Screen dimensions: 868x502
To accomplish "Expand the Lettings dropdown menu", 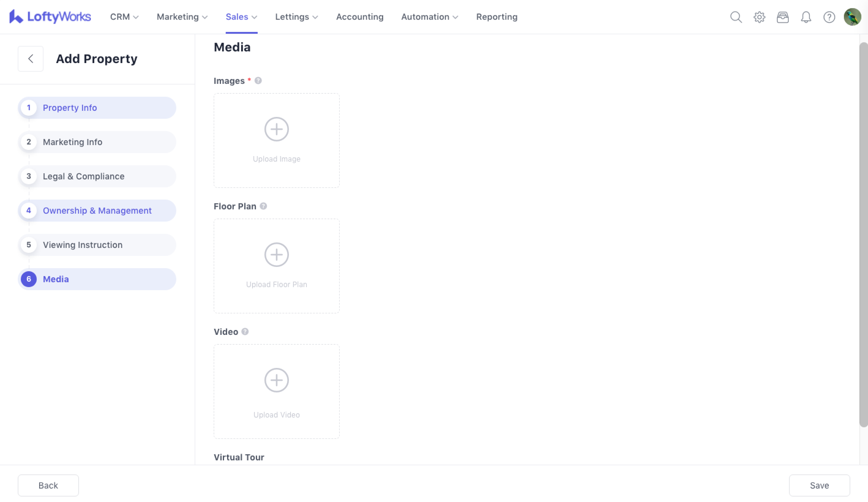I will coord(296,17).
